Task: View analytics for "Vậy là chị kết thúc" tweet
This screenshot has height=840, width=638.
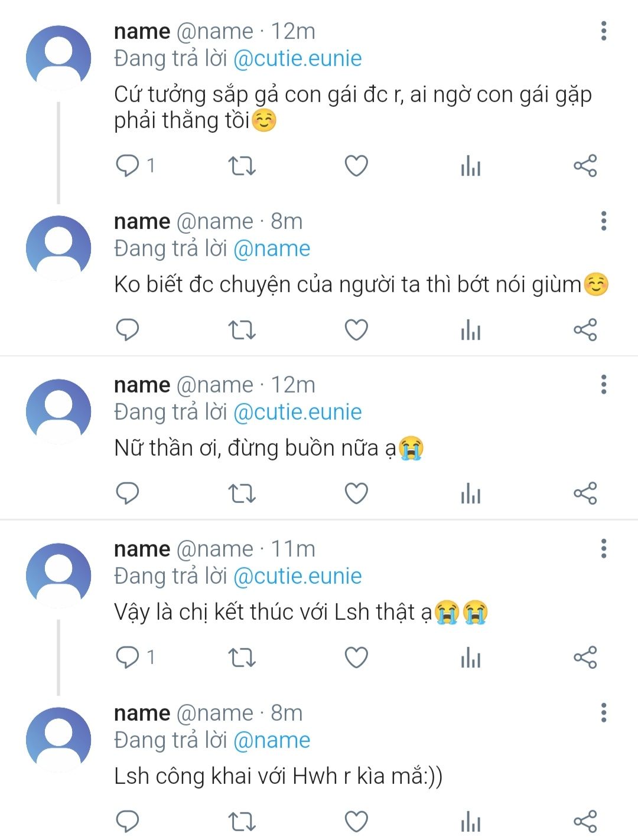Action: tap(471, 658)
